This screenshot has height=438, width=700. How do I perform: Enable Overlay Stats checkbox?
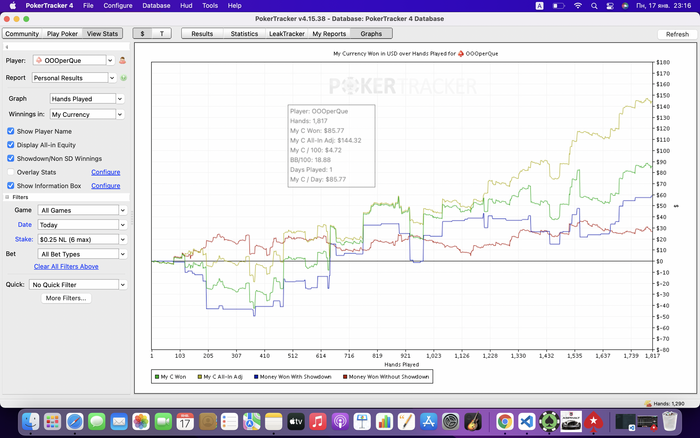(11, 172)
